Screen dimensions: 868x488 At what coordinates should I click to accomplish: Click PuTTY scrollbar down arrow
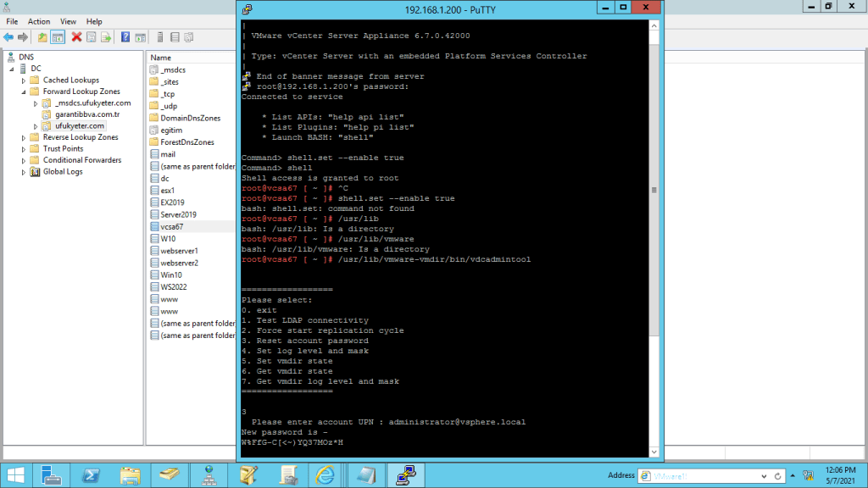(x=654, y=452)
